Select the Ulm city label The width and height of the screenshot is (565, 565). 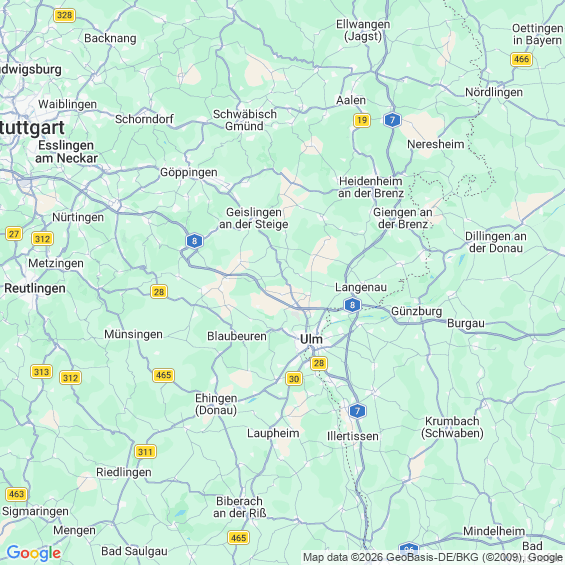tap(311, 339)
